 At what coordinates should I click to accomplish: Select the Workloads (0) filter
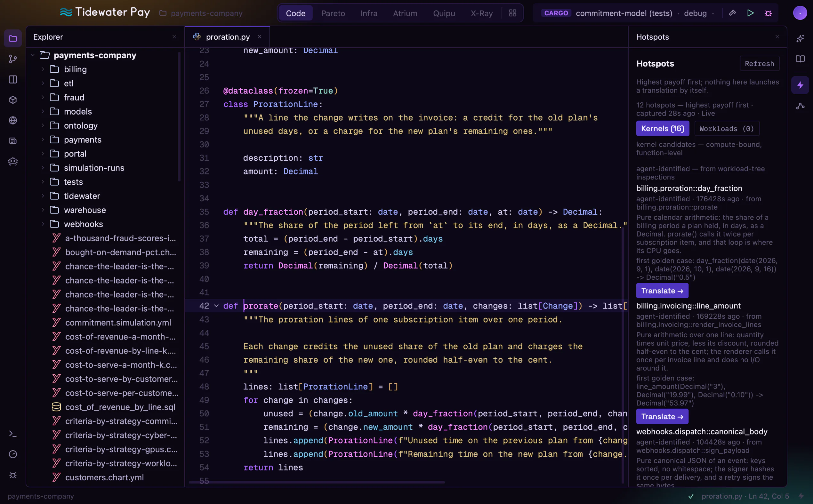(727, 128)
